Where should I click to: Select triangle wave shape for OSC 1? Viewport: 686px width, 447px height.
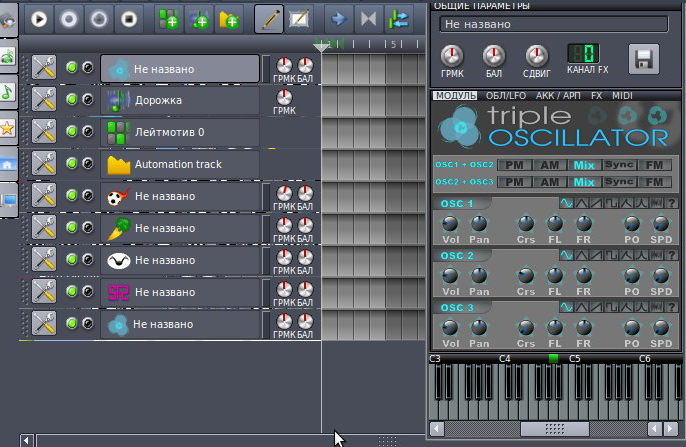581,203
